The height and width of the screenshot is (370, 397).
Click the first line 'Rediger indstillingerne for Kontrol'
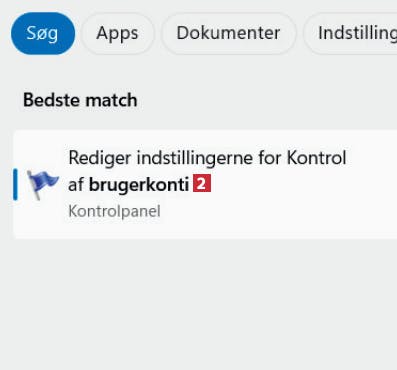[x=207, y=158]
